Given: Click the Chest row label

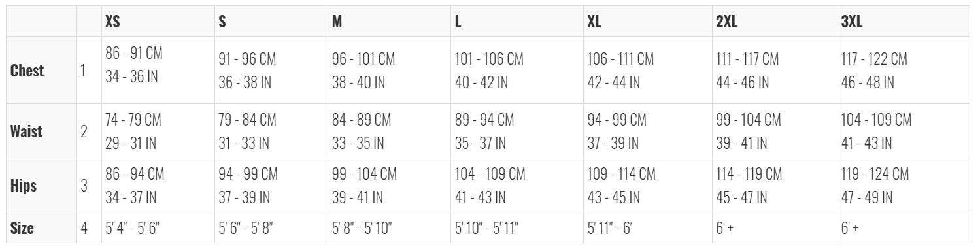Looking at the screenshot, I should 27,71.
